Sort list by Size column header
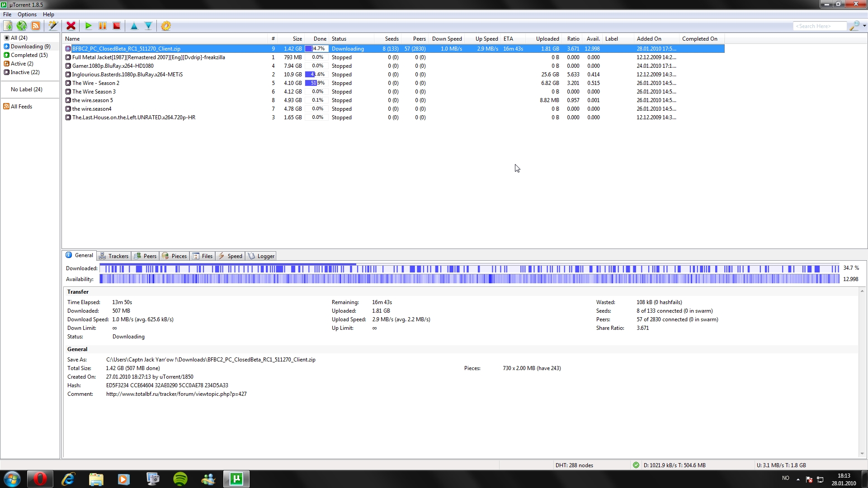The height and width of the screenshot is (488, 868). pyautogui.click(x=292, y=39)
